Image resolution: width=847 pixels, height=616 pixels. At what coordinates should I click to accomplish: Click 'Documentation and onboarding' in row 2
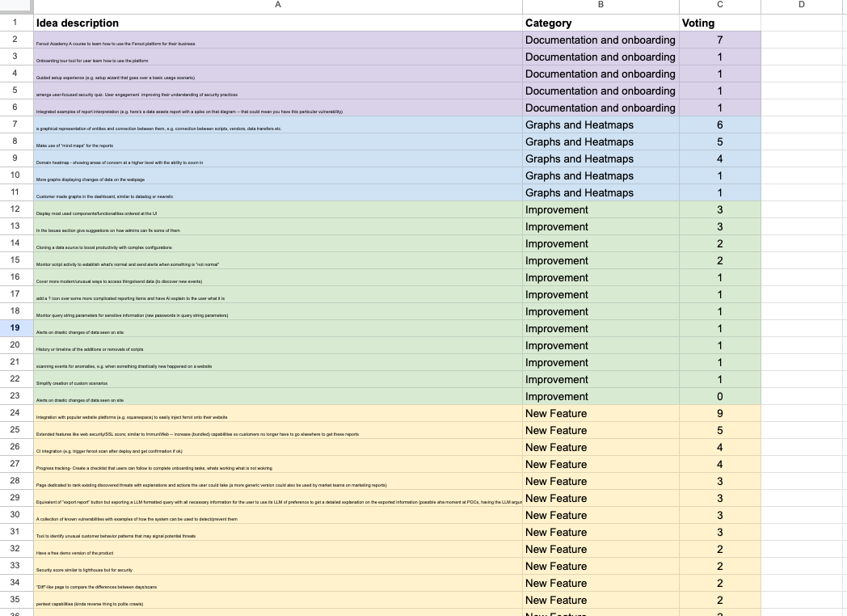(600, 40)
